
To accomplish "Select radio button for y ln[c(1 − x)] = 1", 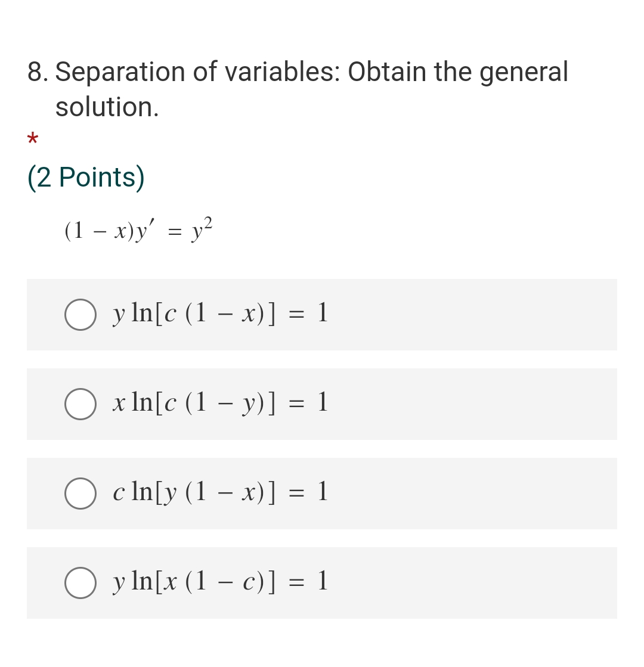I will [x=80, y=315].
